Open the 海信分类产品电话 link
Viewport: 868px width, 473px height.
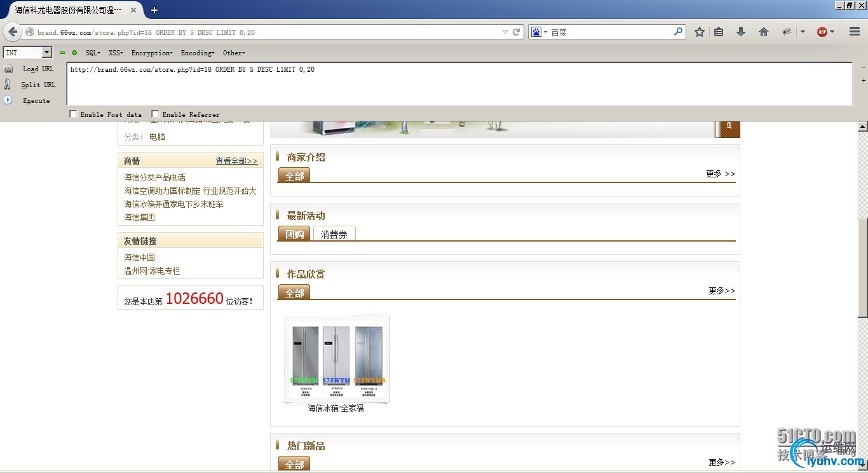155,177
